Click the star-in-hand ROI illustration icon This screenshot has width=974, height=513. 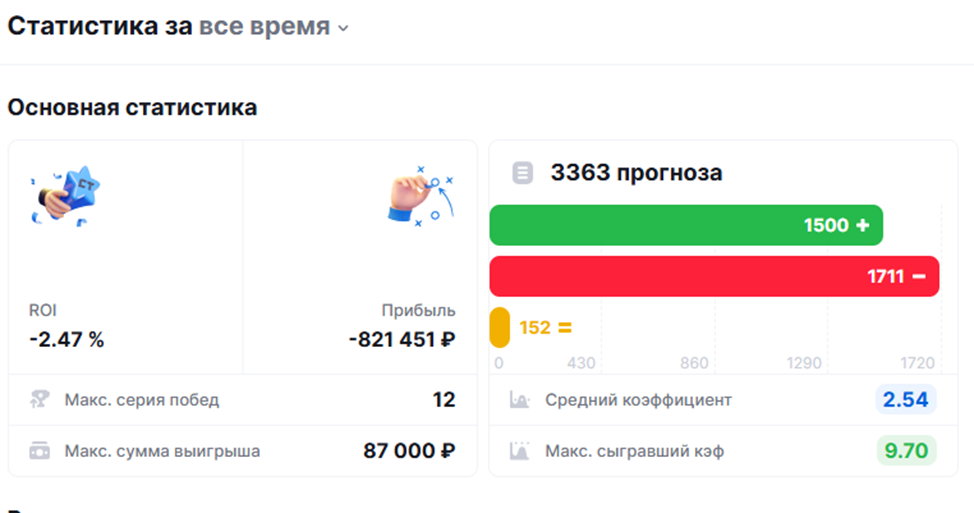coord(65,195)
